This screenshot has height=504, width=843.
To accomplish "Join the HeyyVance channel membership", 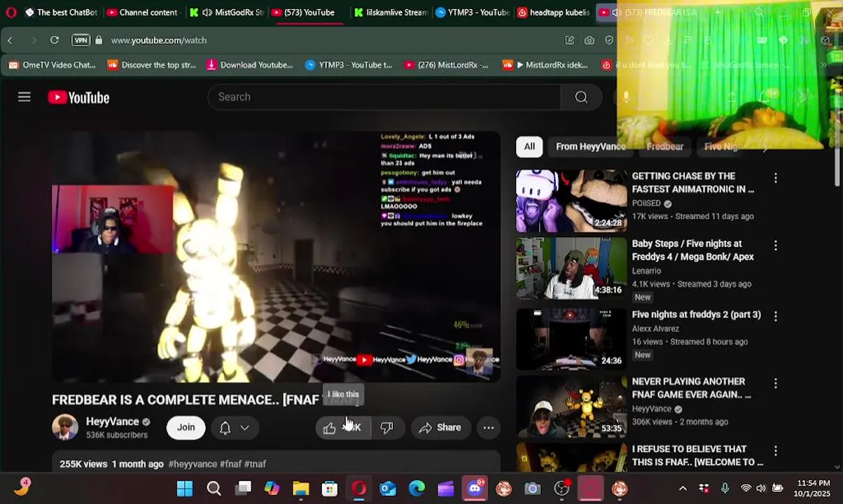I will [186, 428].
